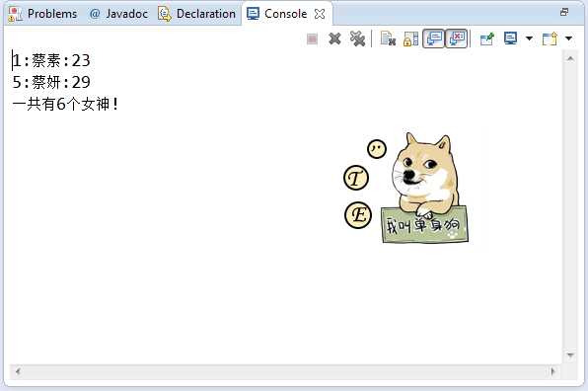This screenshot has width=588, height=391.
Task: Remove the launch with single X icon
Action: coord(334,39)
